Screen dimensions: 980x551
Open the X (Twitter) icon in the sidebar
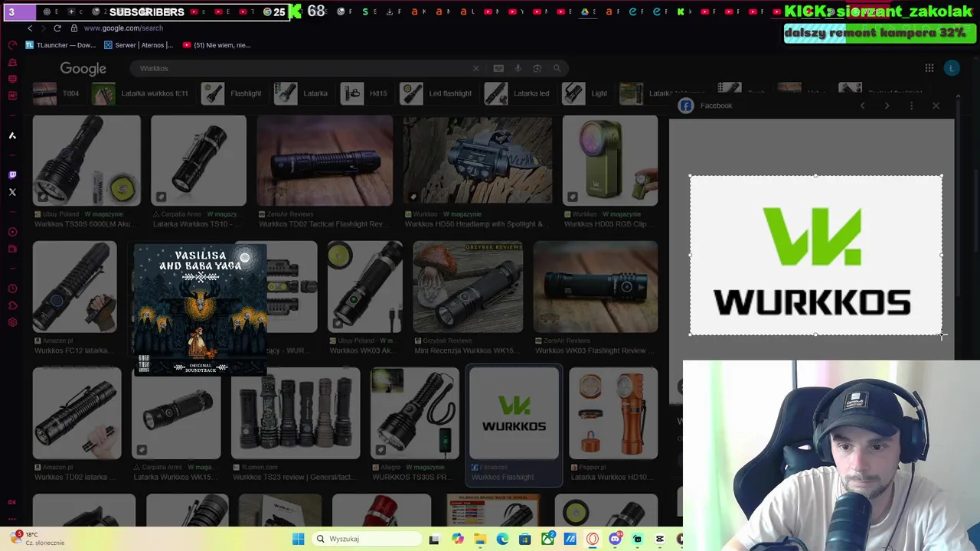(12, 192)
